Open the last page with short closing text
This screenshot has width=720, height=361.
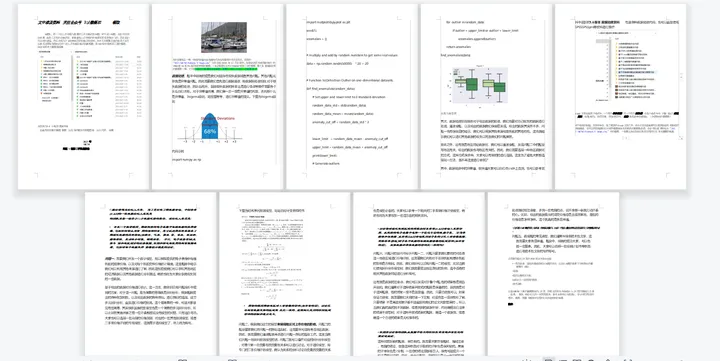(x=553, y=274)
